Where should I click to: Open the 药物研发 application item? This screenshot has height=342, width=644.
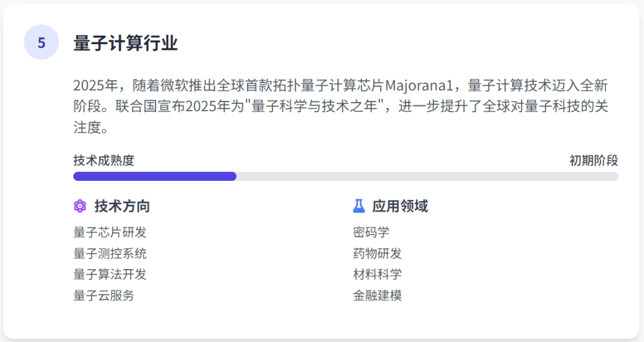click(x=377, y=253)
